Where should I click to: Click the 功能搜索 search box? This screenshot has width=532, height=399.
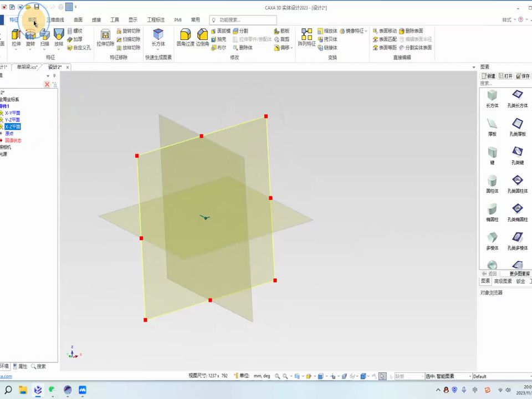(242, 19)
